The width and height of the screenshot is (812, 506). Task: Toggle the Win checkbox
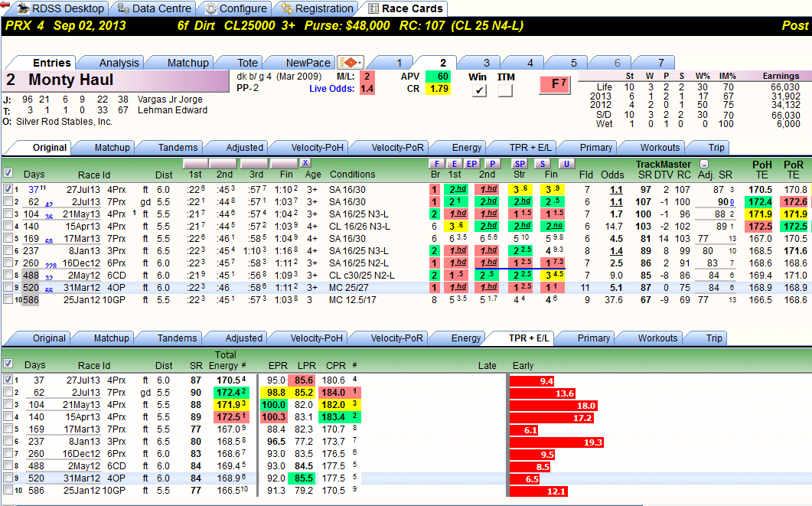480,90
